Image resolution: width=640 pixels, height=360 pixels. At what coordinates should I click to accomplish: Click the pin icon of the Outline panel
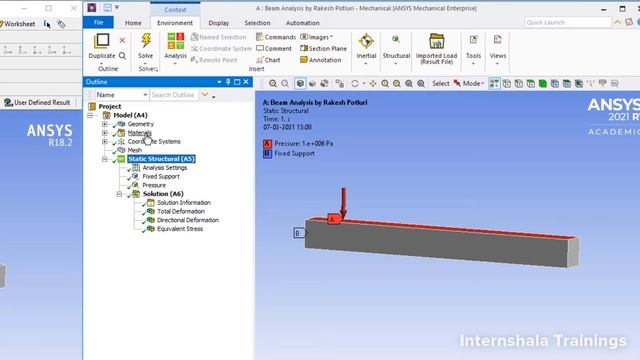[228, 82]
